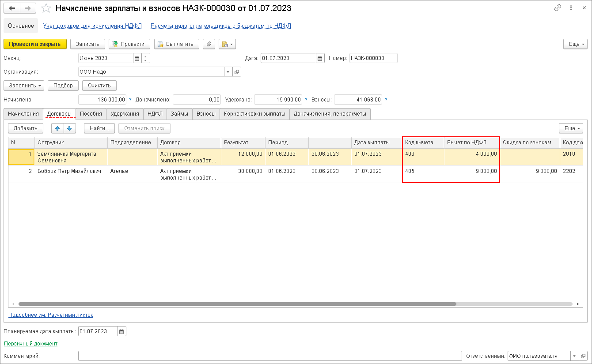Expand the Ответственный dropdown list
This screenshot has height=364, width=592.
pos(574,356)
